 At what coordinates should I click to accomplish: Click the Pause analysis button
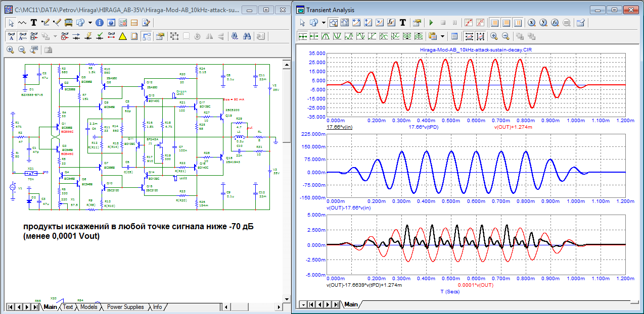point(455,23)
